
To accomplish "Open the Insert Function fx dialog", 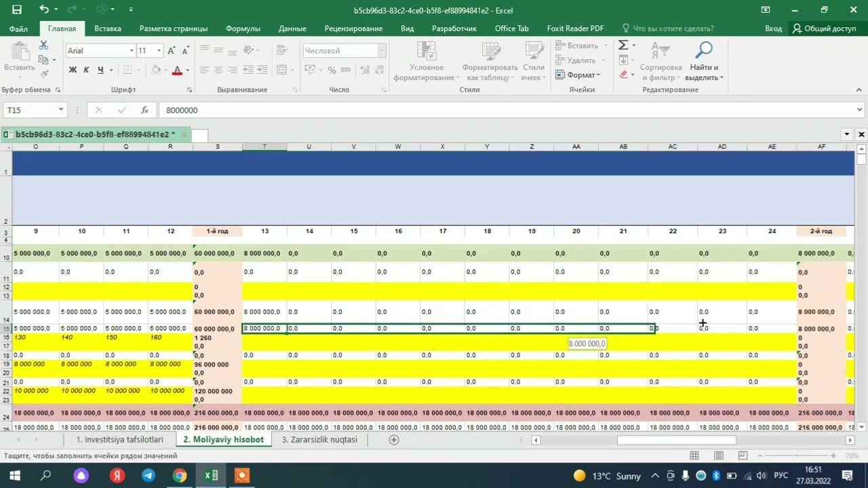I will (144, 110).
